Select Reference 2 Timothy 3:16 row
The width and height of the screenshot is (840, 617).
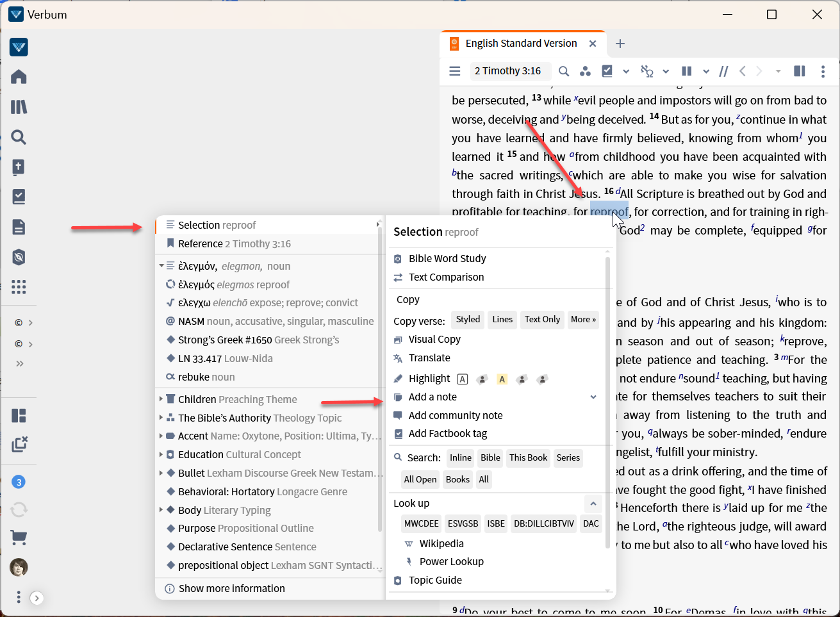pyautogui.click(x=269, y=243)
